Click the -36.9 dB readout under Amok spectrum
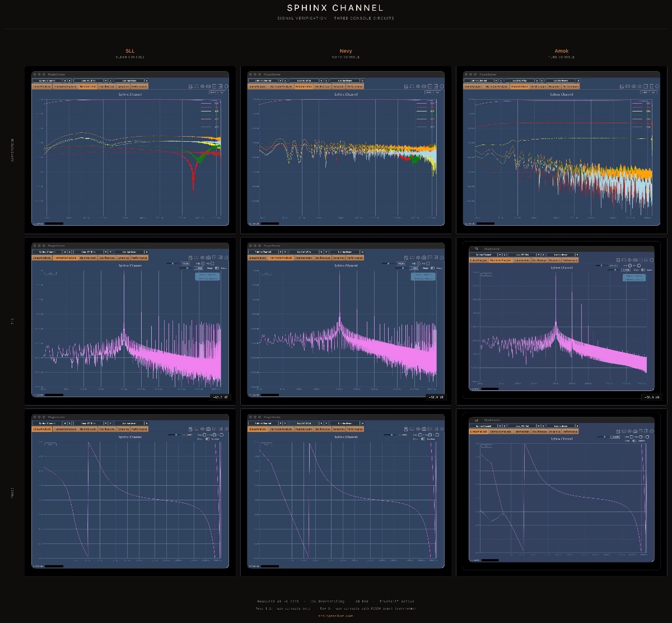Screen dimensions: 672x623 652,397
